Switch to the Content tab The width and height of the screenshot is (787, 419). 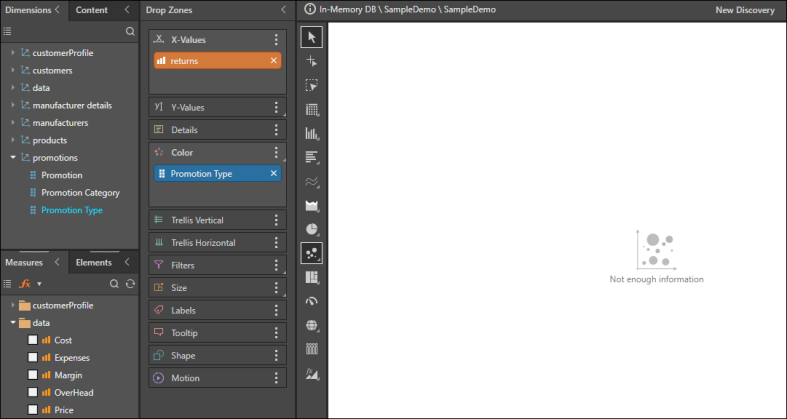92,10
